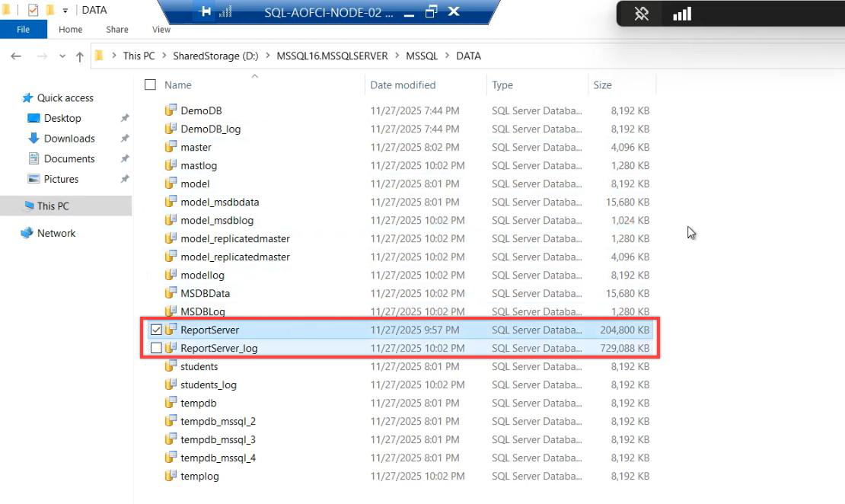Check the ReportServer_log file checkbox
The width and height of the screenshot is (845, 504).
(156, 348)
